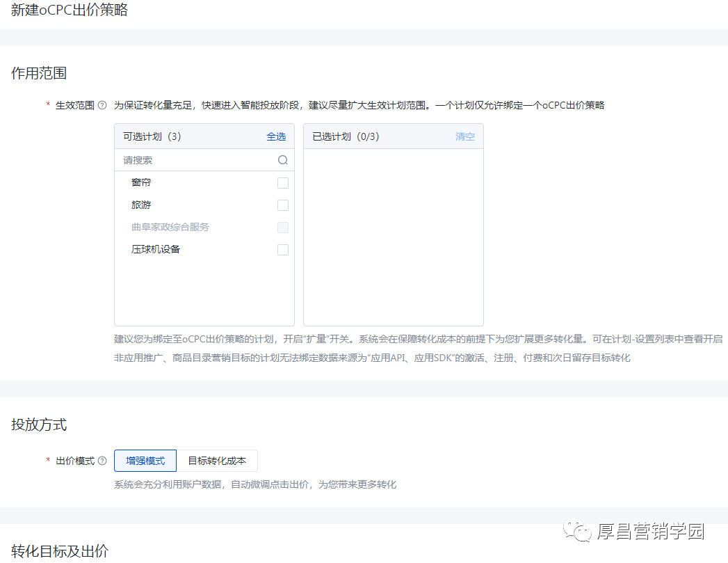Select the 增强模式 bidding mode
728x563 pixels.
point(145,461)
